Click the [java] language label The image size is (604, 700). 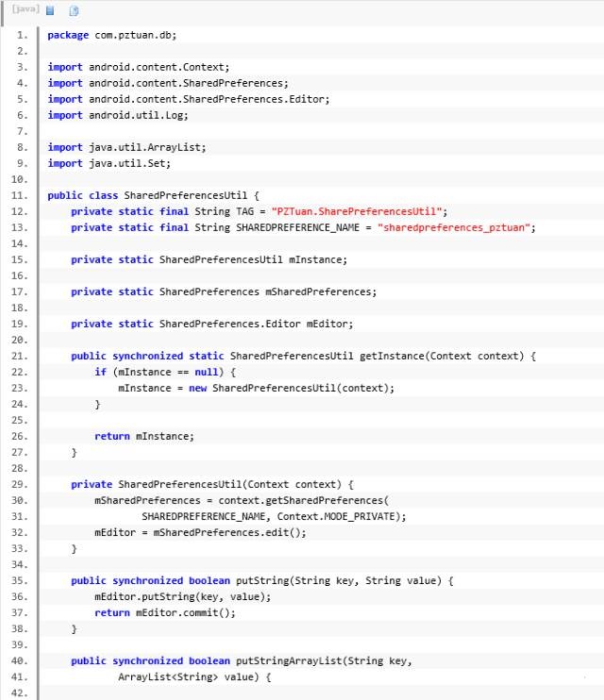[x=25, y=9]
